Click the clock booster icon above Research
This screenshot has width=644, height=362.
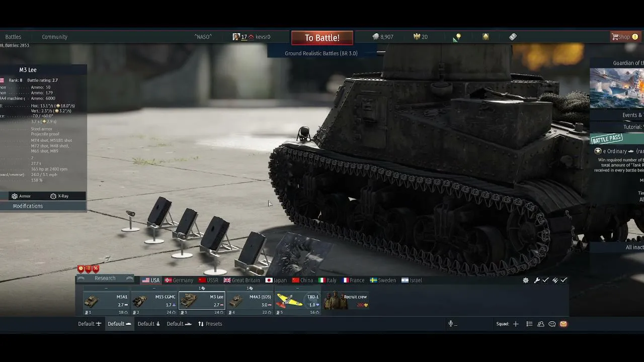81,269
